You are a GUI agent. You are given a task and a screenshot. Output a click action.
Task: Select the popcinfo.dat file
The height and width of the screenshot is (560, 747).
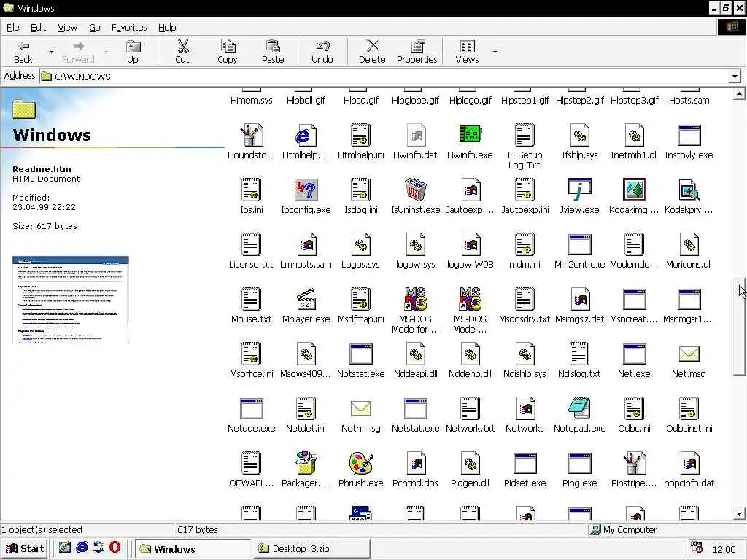(689, 463)
